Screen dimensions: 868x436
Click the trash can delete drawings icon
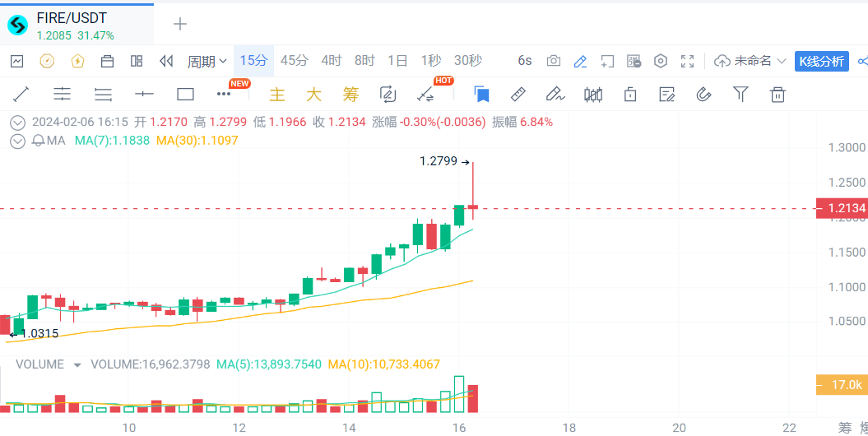click(x=777, y=95)
